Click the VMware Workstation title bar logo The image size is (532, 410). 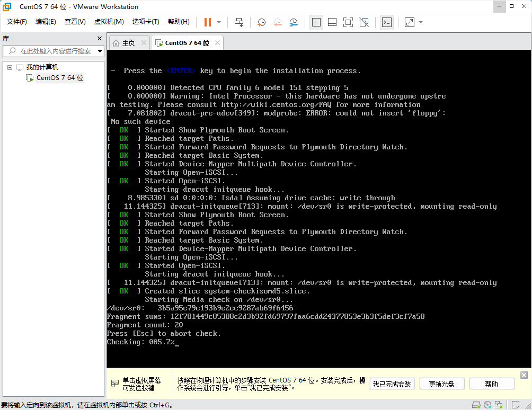[7, 6]
